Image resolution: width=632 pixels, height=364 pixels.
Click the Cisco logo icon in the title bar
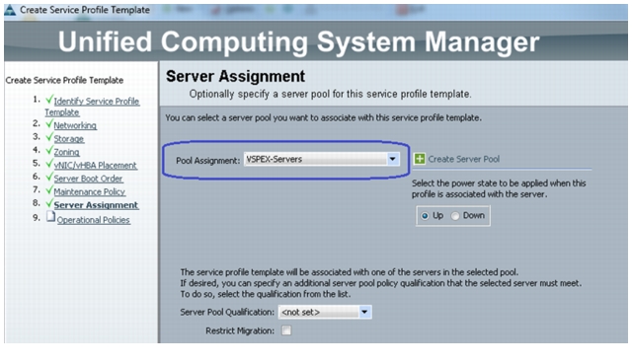point(10,10)
